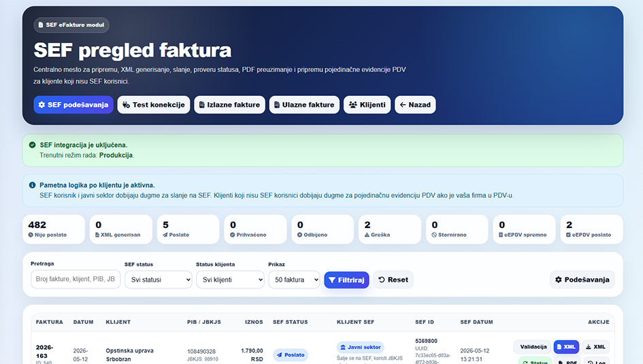The height and width of the screenshot is (364, 643).
Task: Click the people icon on Klijenti
Action: coord(352,105)
